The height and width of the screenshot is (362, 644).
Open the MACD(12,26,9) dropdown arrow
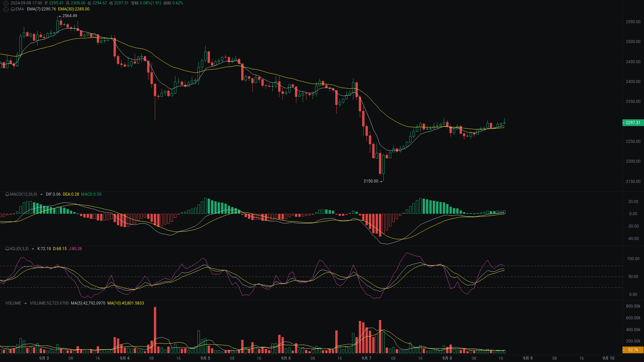(x=41, y=194)
